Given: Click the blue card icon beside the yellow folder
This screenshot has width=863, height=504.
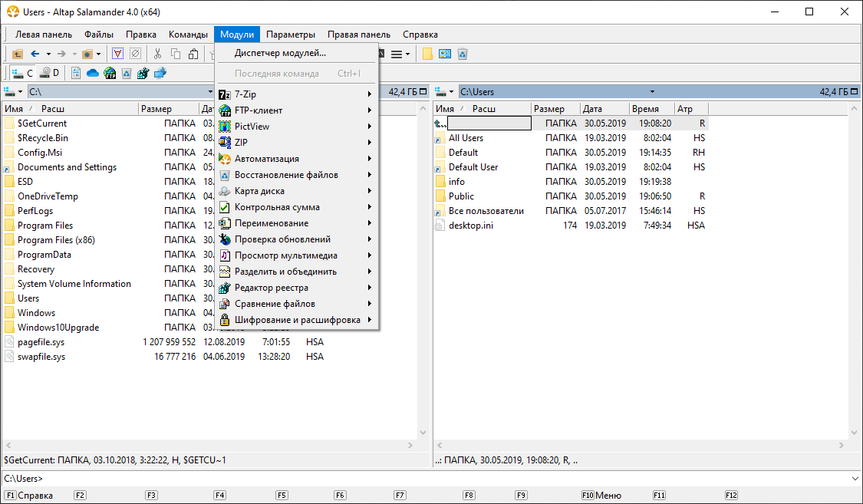Looking at the screenshot, I should pyautogui.click(x=445, y=54).
